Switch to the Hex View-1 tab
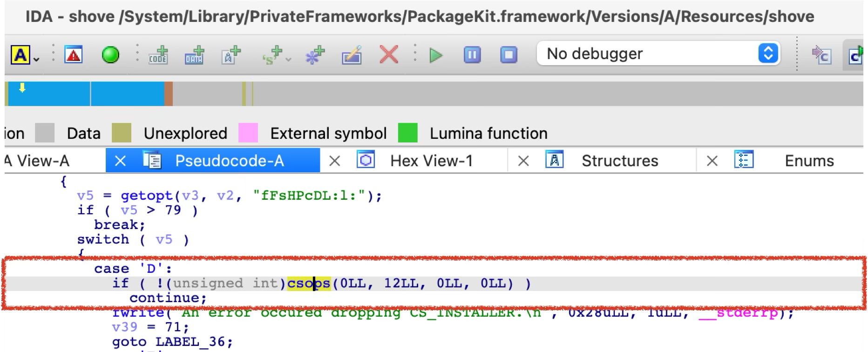Image resolution: width=868 pixels, height=352 pixels. (431, 161)
